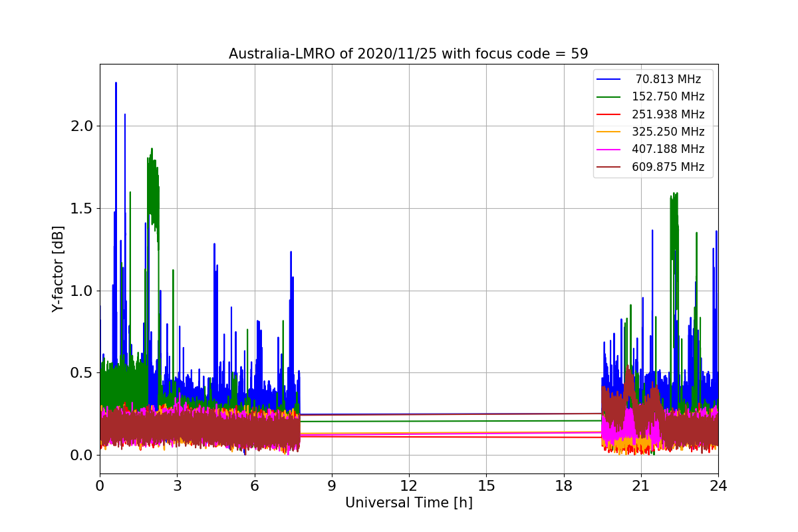
Task: Click the 6 tick label on the x-axis
Action: (x=254, y=486)
